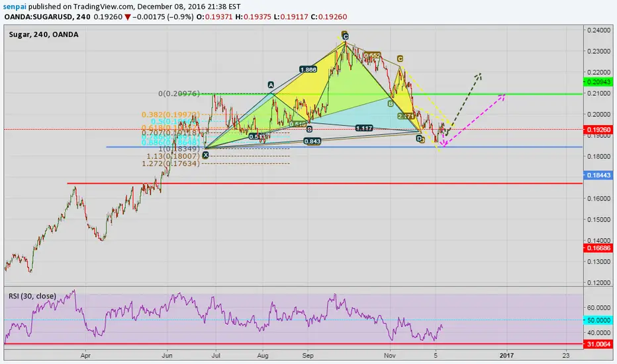
Task: Click the opening price value O:0.19371
Action: (x=214, y=17)
